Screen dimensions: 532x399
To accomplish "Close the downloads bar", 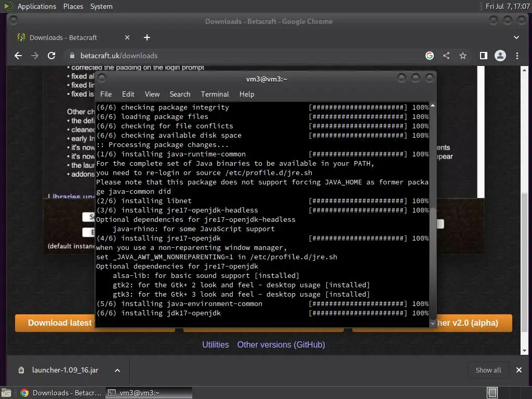I will 519,370.
